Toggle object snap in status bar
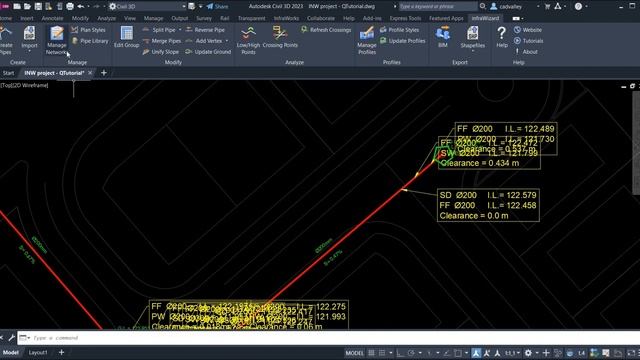The width and height of the screenshot is (640, 360). (458, 353)
